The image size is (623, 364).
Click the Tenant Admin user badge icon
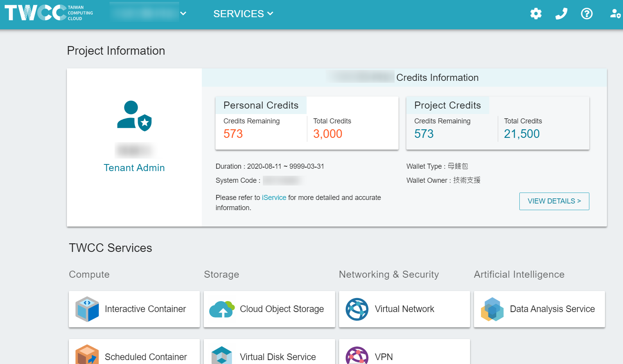(x=134, y=116)
